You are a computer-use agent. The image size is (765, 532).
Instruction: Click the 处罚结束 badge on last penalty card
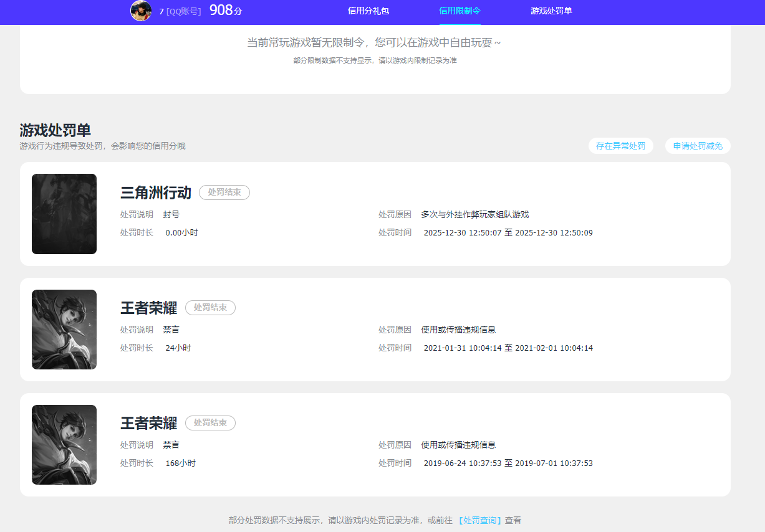click(210, 422)
